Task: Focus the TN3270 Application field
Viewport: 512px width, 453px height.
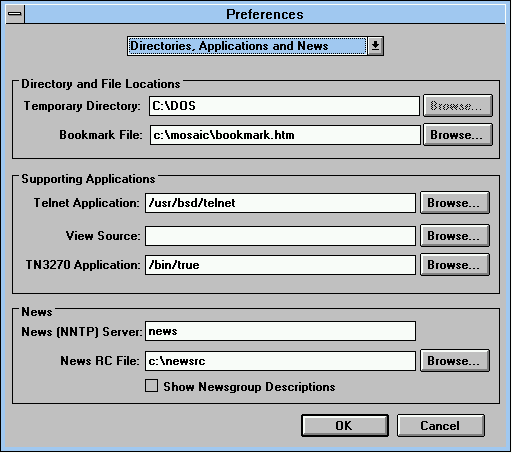Action: click(280, 265)
